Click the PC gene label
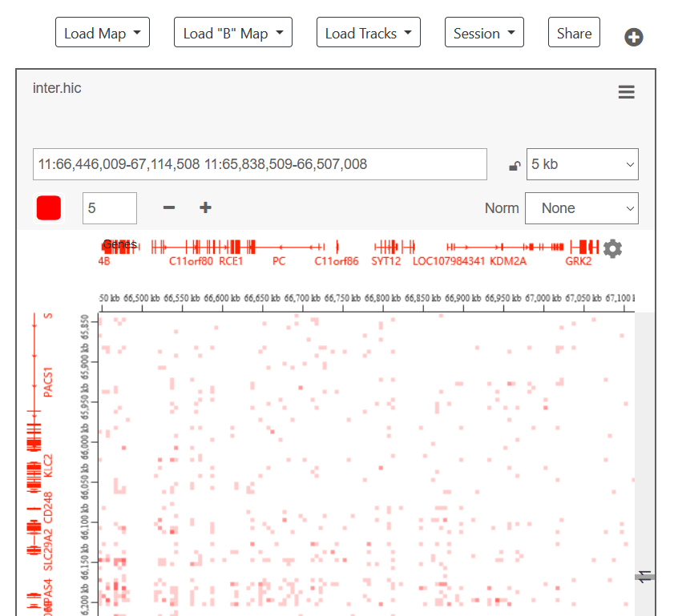The image size is (674, 616). tap(279, 261)
